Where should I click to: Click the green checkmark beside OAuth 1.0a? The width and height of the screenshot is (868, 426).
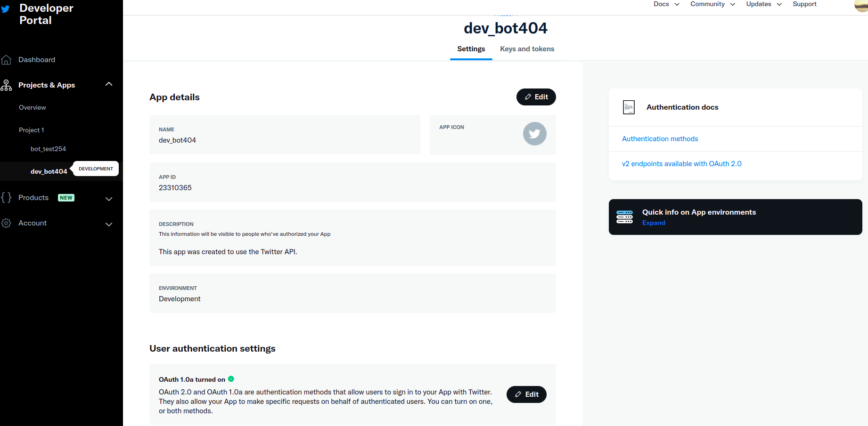(x=231, y=378)
